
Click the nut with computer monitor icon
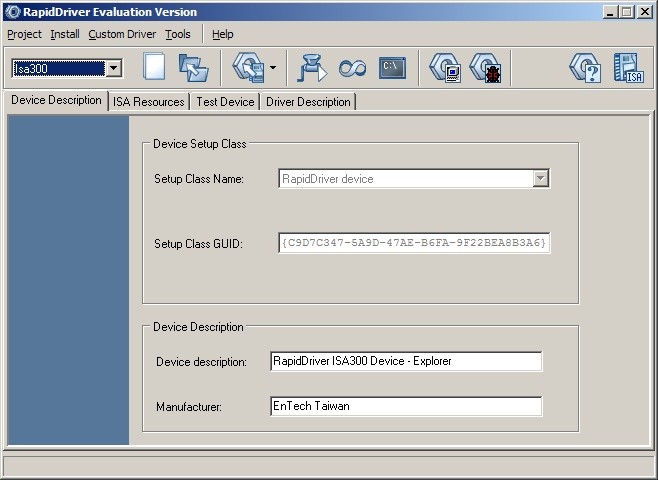coord(445,67)
